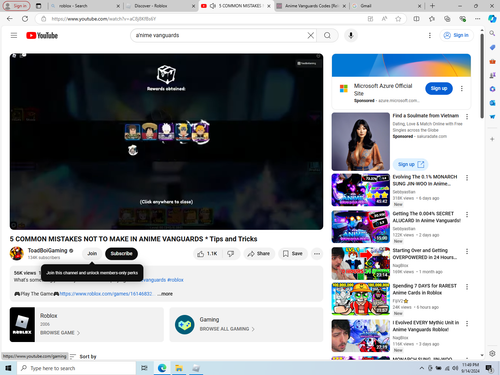Join the ToadBoiGaming channel
The height and width of the screenshot is (375, 500).
tap(92, 254)
